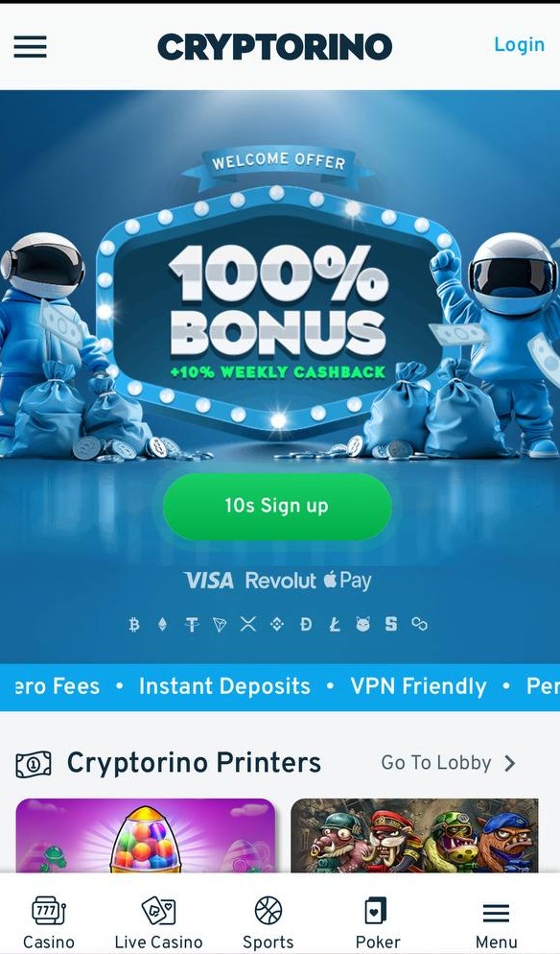The height and width of the screenshot is (954, 560).
Task: Open the hamburger menu at top left
Action: point(31,46)
